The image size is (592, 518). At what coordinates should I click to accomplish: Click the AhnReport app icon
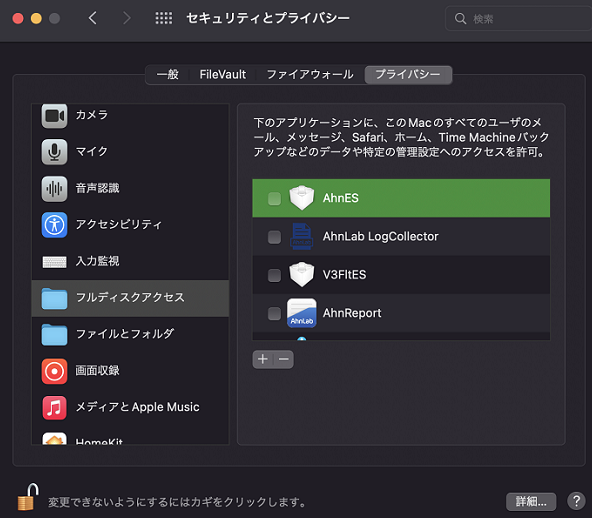click(302, 313)
